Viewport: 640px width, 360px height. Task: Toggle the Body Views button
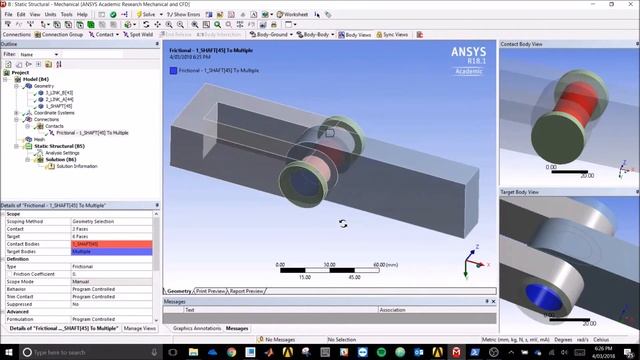(354, 35)
